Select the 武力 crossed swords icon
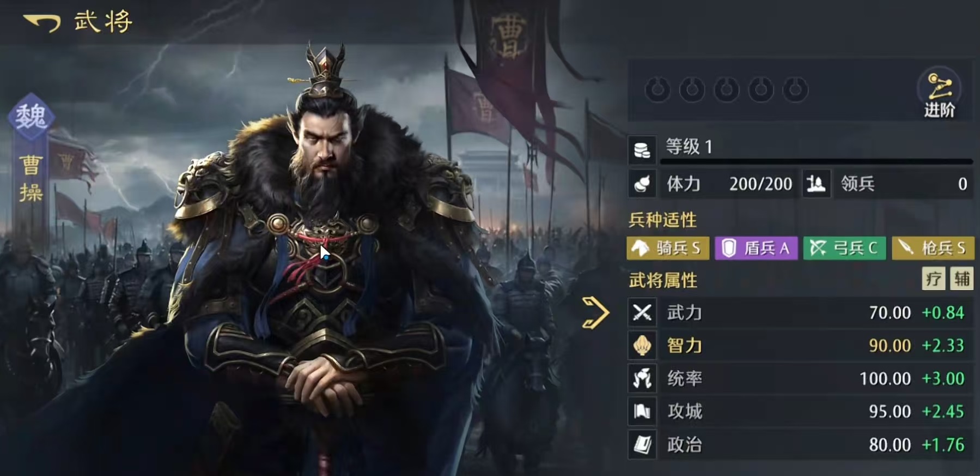980x476 pixels. (642, 312)
